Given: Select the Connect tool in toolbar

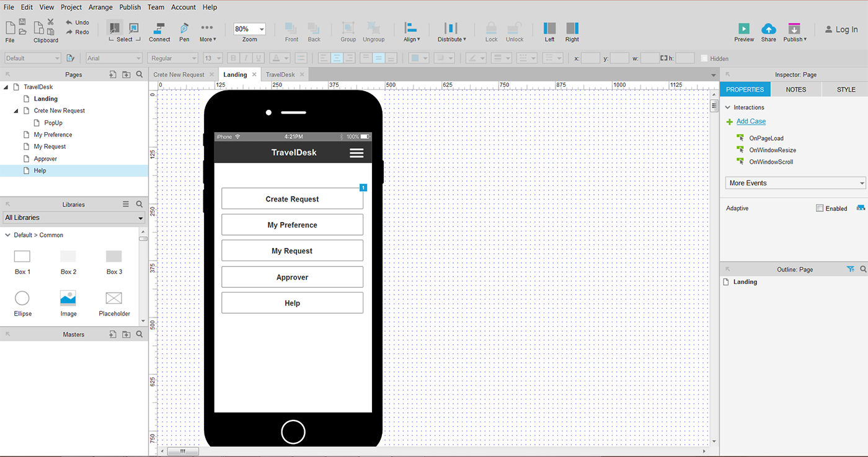Looking at the screenshot, I should (159, 29).
